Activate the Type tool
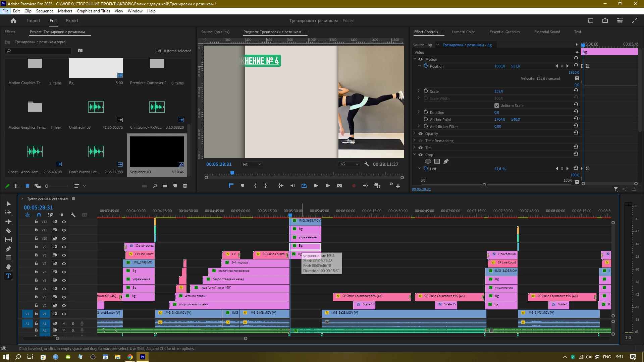Image resolution: width=644 pixels, height=362 pixels. [8, 276]
